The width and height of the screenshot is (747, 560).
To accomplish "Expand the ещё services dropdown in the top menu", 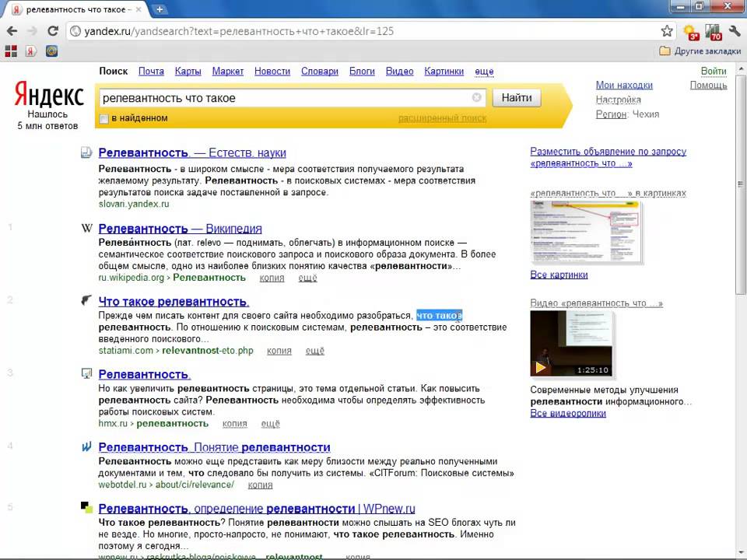I will point(484,72).
